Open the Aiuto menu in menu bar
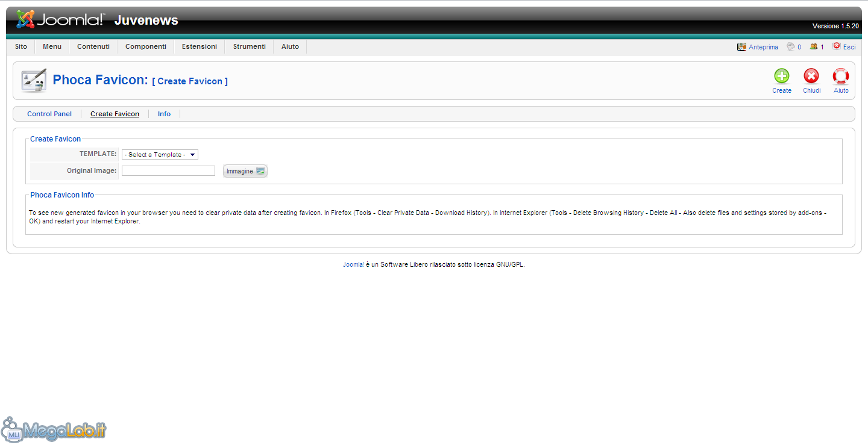The width and height of the screenshot is (868, 445). (290, 46)
